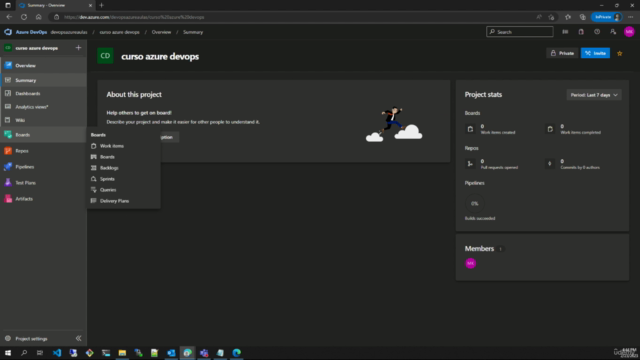Open browser home page
Image resolution: width=640 pixels, height=360 pixels.
[38, 17]
